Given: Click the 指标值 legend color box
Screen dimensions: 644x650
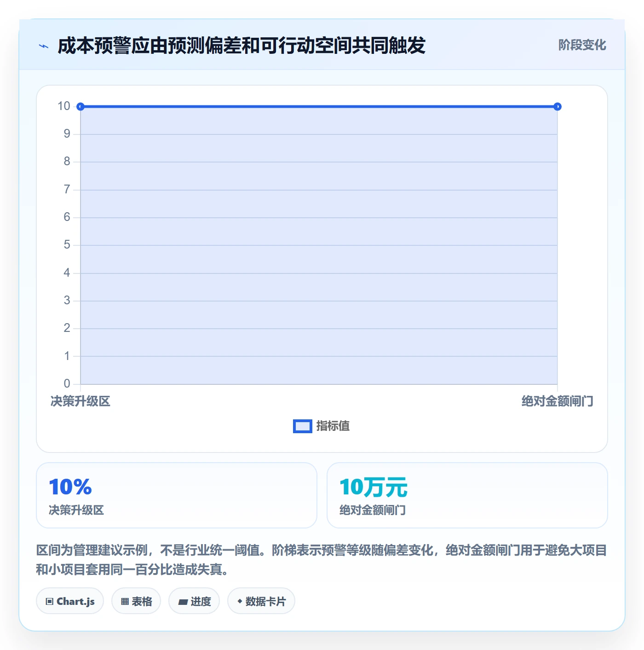Looking at the screenshot, I should click(x=303, y=426).
